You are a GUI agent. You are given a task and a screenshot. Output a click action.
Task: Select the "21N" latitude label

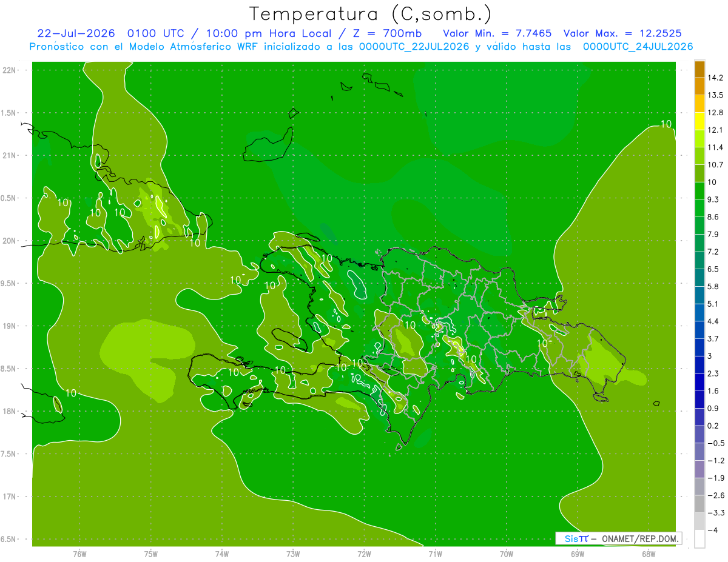click(x=9, y=155)
